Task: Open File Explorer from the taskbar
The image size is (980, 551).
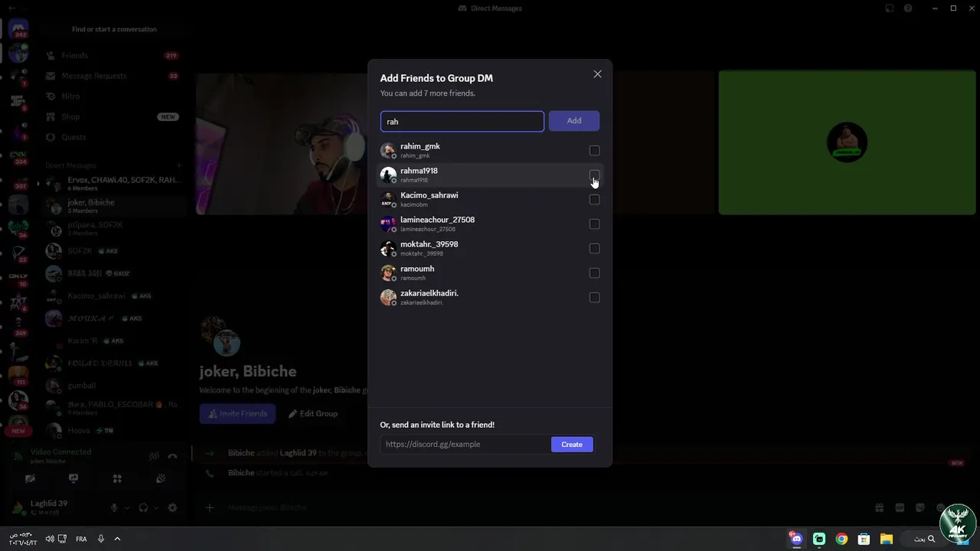Action: point(886,539)
